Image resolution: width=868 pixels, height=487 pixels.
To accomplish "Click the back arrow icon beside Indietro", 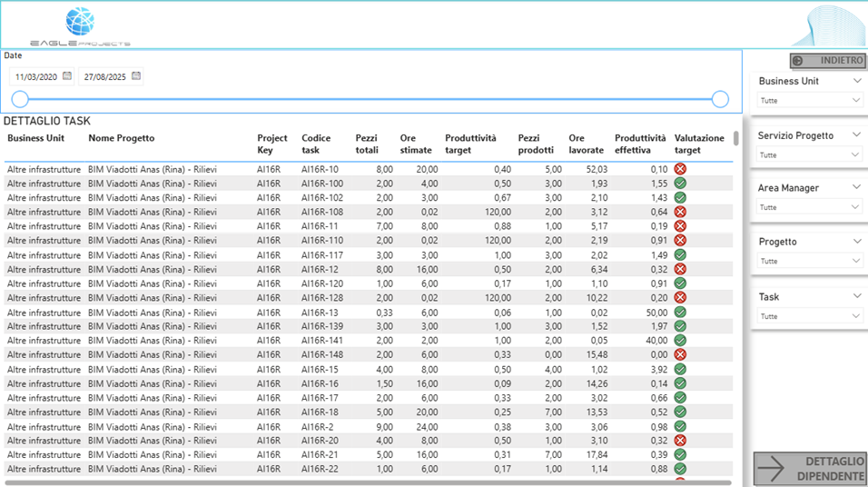I will [x=798, y=61].
